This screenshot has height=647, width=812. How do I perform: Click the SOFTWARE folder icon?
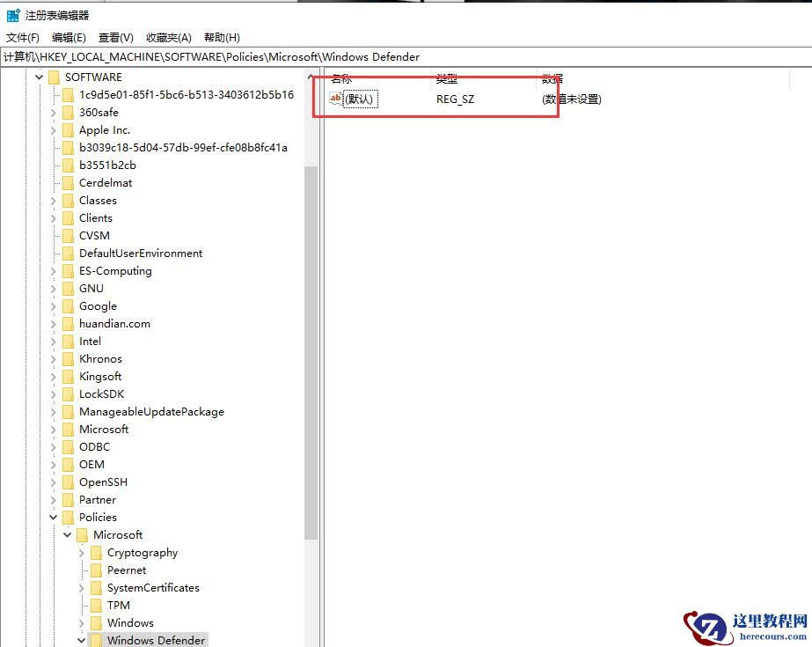[x=55, y=77]
